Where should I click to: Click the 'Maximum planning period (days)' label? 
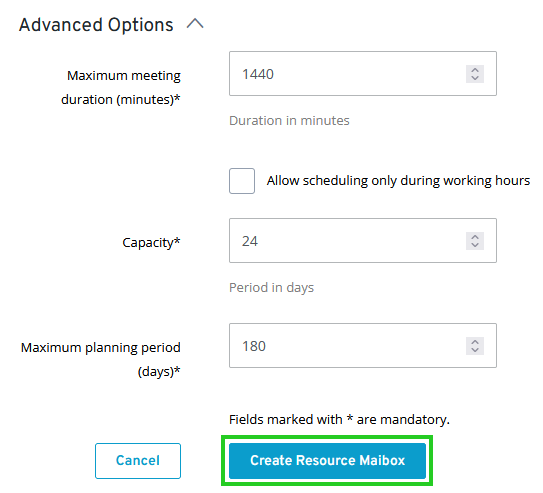pos(101,359)
